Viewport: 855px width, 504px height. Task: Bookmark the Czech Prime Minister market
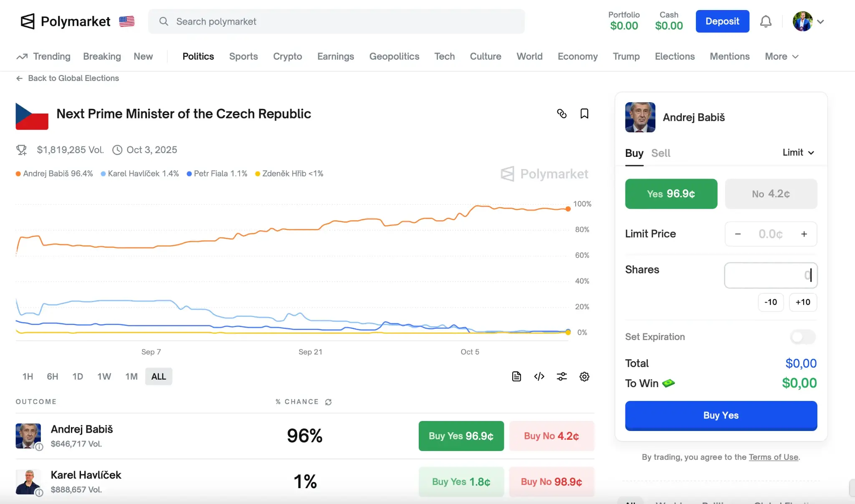click(x=584, y=113)
